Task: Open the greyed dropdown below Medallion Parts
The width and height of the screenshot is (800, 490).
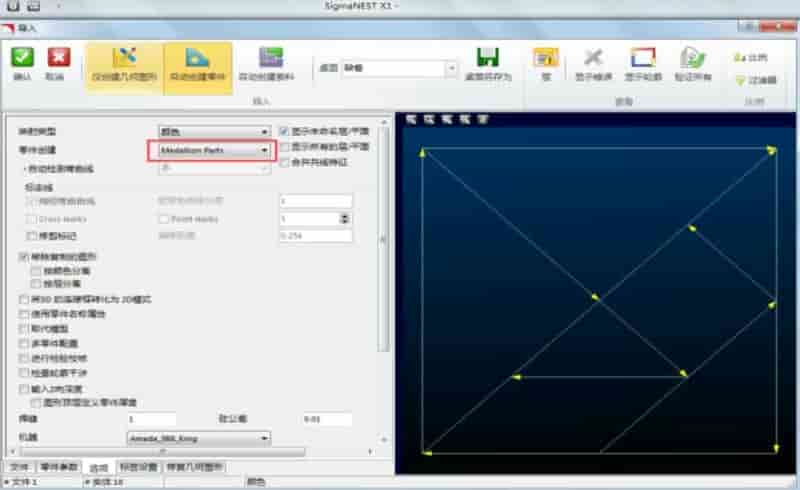Action: click(214, 168)
